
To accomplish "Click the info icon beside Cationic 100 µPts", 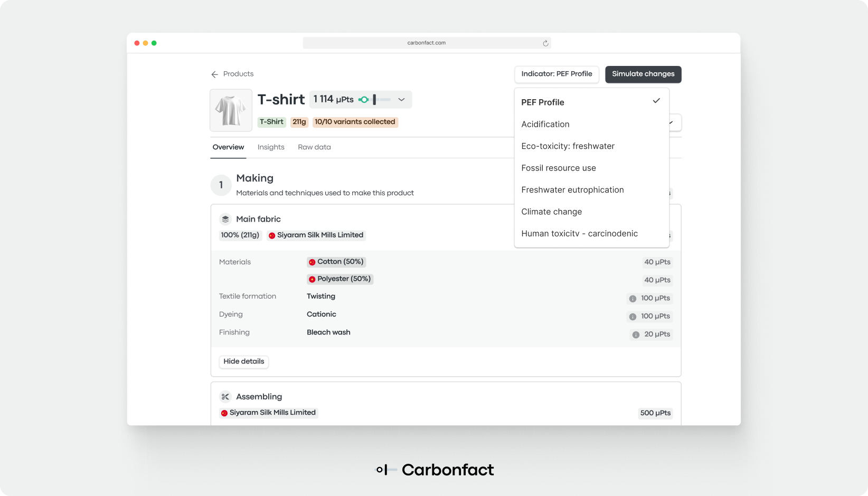I will (x=633, y=317).
